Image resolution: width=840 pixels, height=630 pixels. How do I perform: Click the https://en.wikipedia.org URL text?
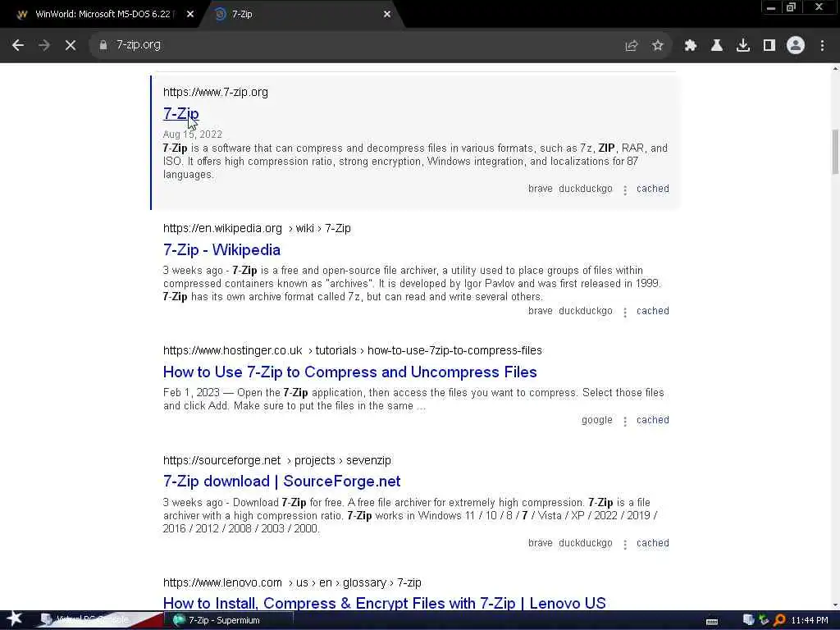[222, 228]
